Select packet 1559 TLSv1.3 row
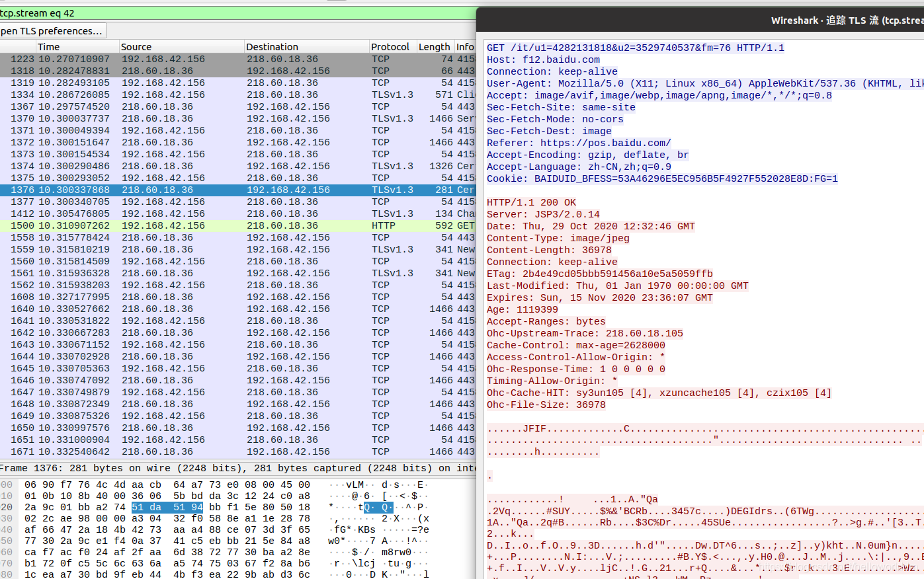 click(x=238, y=249)
